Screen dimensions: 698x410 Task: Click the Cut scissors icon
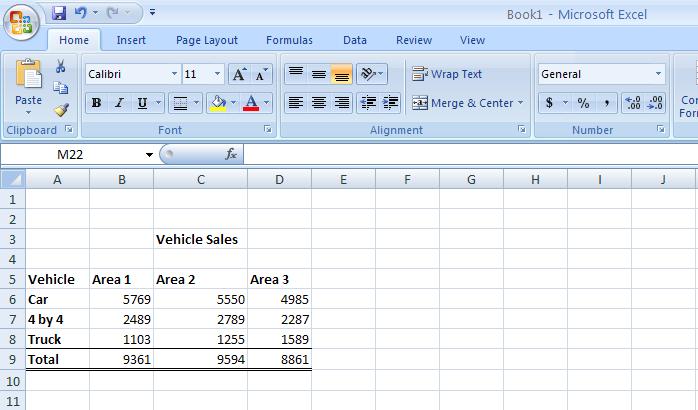coord(61,66)
